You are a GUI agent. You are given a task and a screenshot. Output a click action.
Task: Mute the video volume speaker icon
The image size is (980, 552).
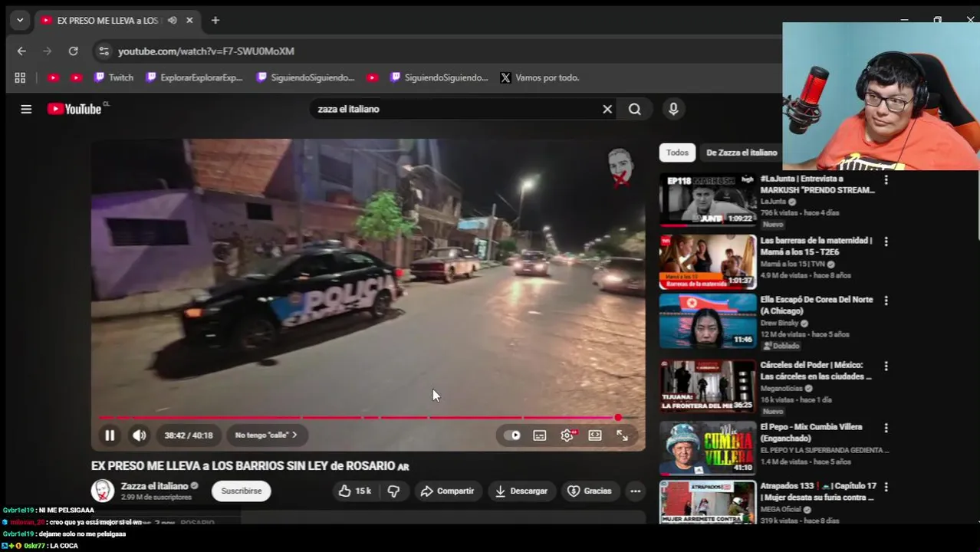coord(139,435)
